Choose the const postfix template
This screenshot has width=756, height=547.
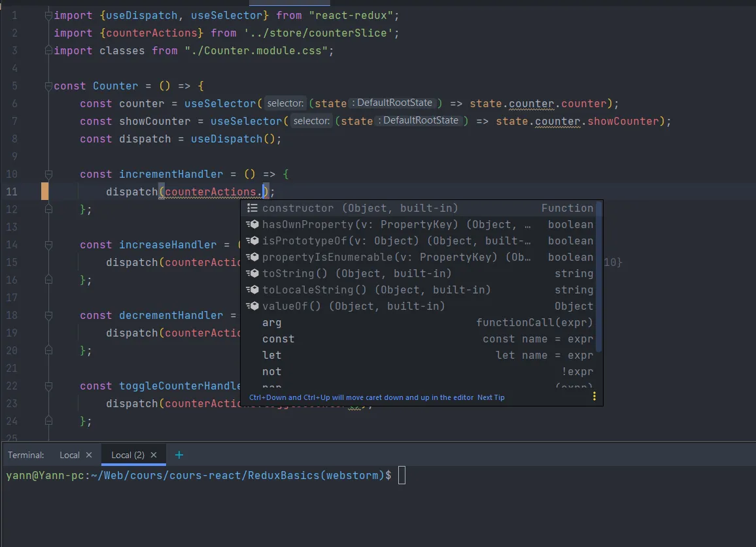coord(419,339)
